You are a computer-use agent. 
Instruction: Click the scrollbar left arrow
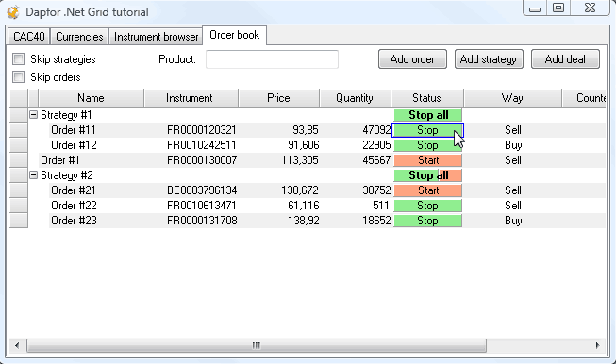17,345
